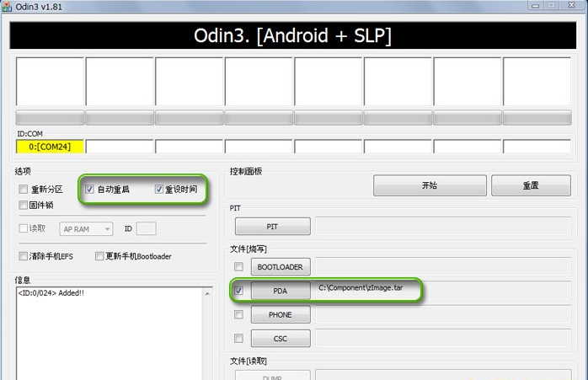Uncheck the box beside PDA button

238,291
